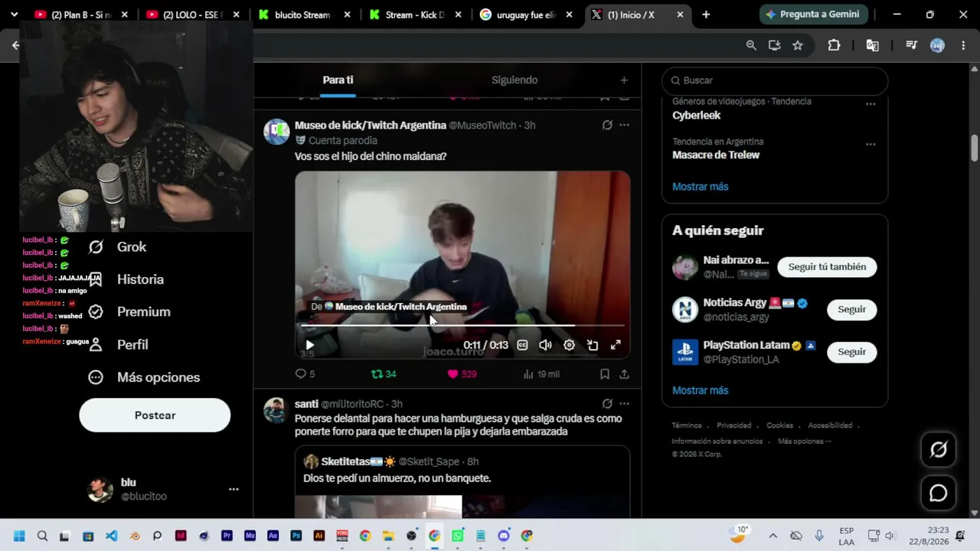Screen dimensions: 980x551
Task: Click the plus icon beside Siguiendo
Action: (x=624, y=80)
